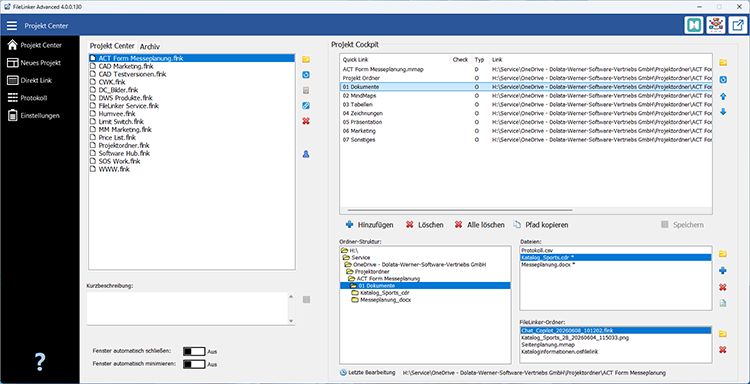Click the blue user icon beside project list

click(x=306, y=154)
